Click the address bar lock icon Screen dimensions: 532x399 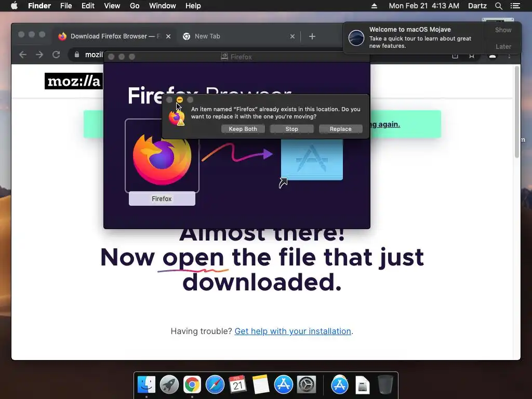click(x=77, y=54)
